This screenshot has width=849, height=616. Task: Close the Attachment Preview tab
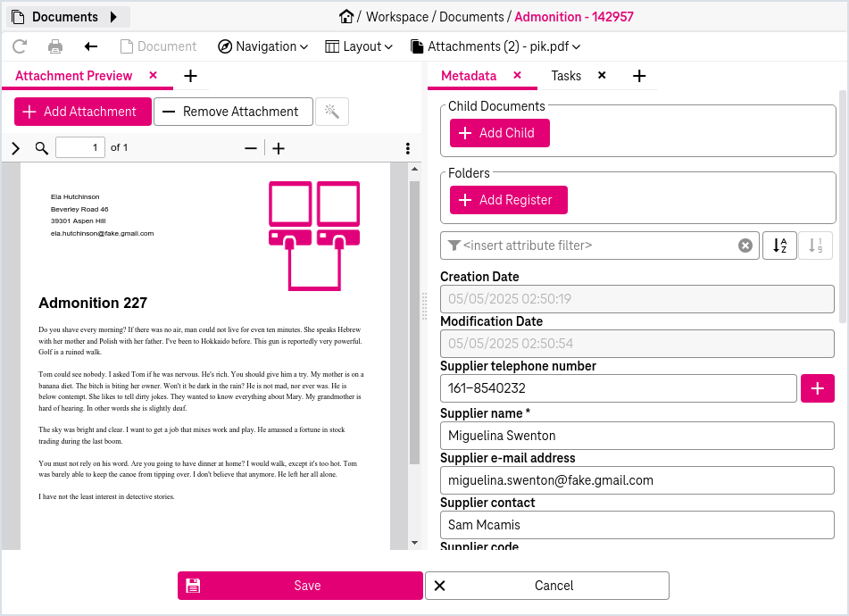pos(154,75)
